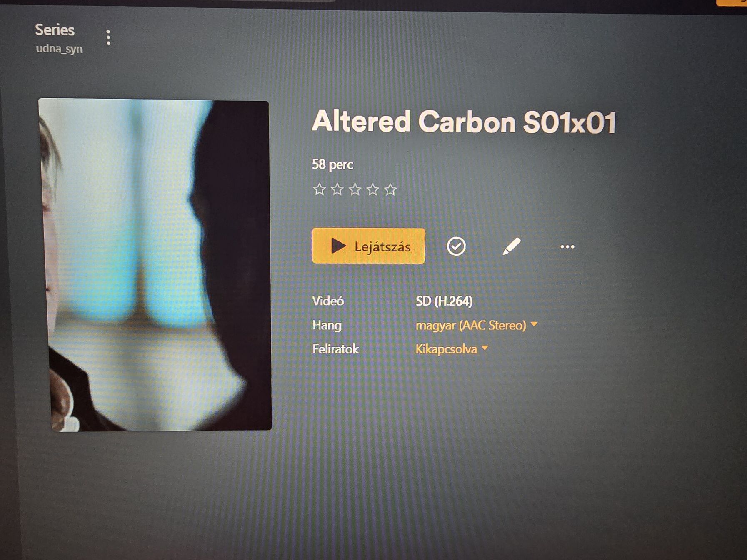747x560 pixels.
Task: Expand the Kikapcsolva subtitles dropdown
Action: (452, 349)
